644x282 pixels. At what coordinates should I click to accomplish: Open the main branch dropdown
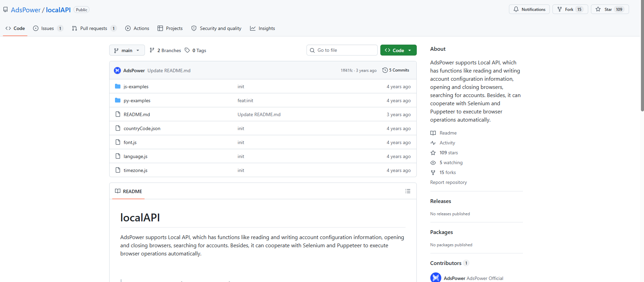pyautogui.click(x=127, y=50)
